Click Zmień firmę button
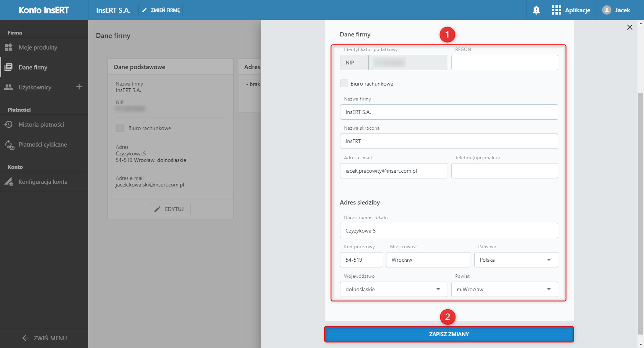 click(x=161, y=10)
